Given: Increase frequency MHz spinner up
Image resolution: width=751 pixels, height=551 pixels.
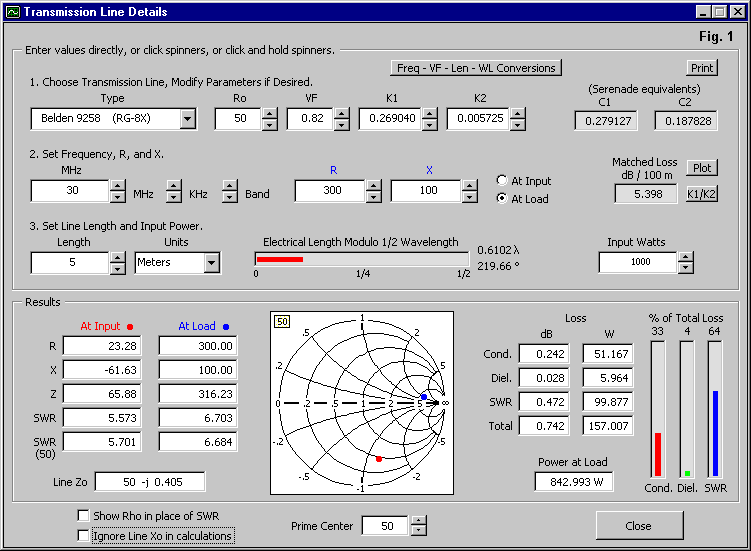Looking at the screenshot, I should pyautogui.click(x=117, y=185).
